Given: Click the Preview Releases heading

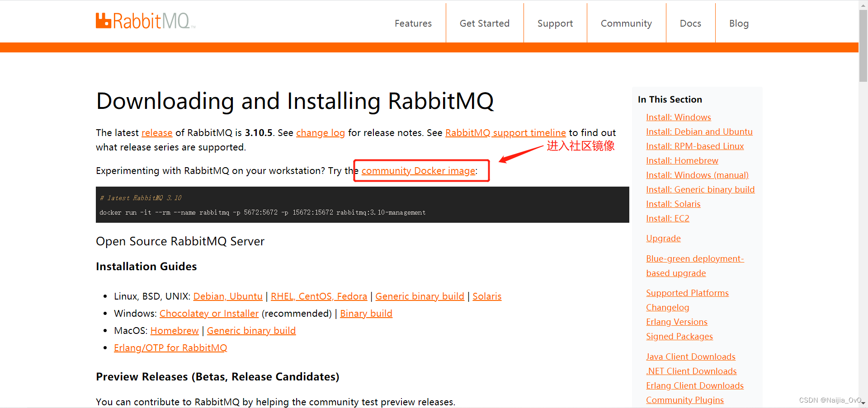Looking at the screenshot, I should (x=217, y=377).
